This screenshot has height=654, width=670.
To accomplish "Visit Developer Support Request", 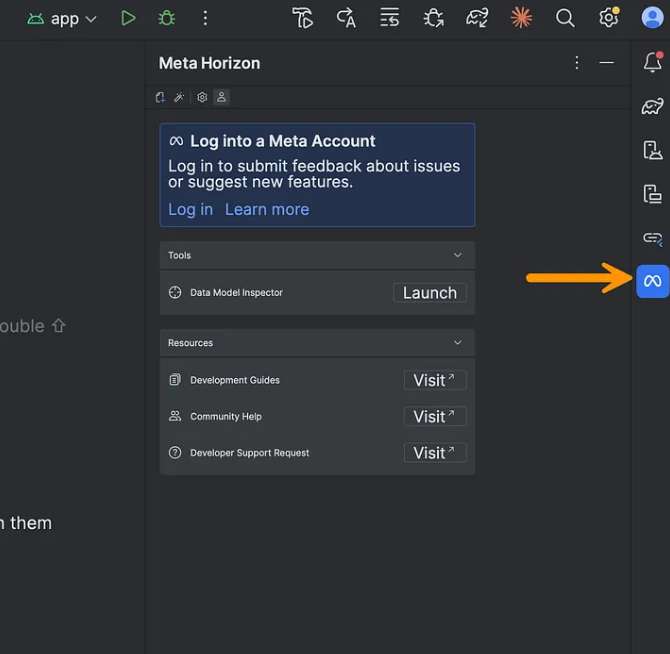I will click(435, 452).
